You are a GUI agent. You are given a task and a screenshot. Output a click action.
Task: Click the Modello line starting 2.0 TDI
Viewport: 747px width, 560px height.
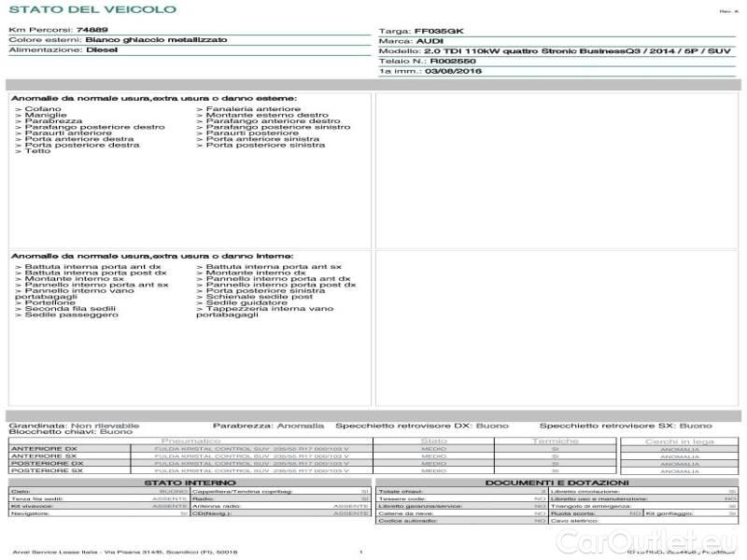tap(577, 51)
